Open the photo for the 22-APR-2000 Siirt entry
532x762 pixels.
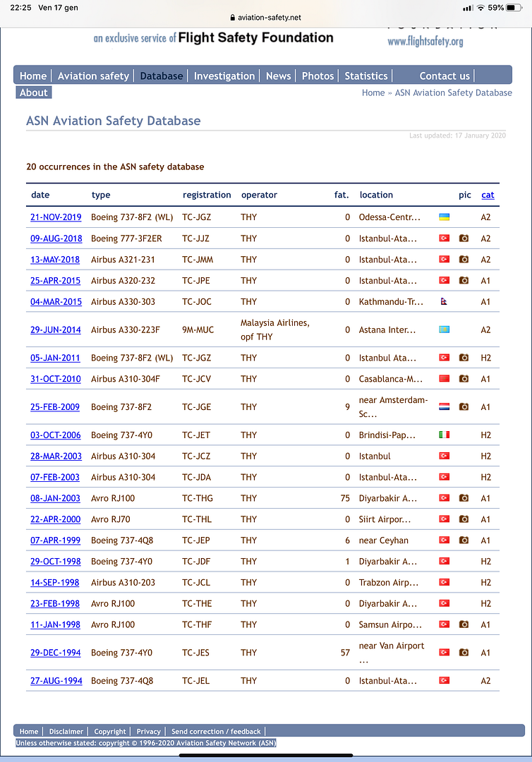click(x=464, y=519)
